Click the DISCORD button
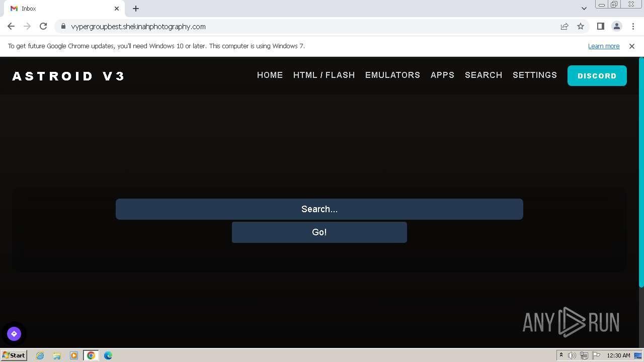Image resolution: width=644 pixels, height=362 pixels. (597, 76)
